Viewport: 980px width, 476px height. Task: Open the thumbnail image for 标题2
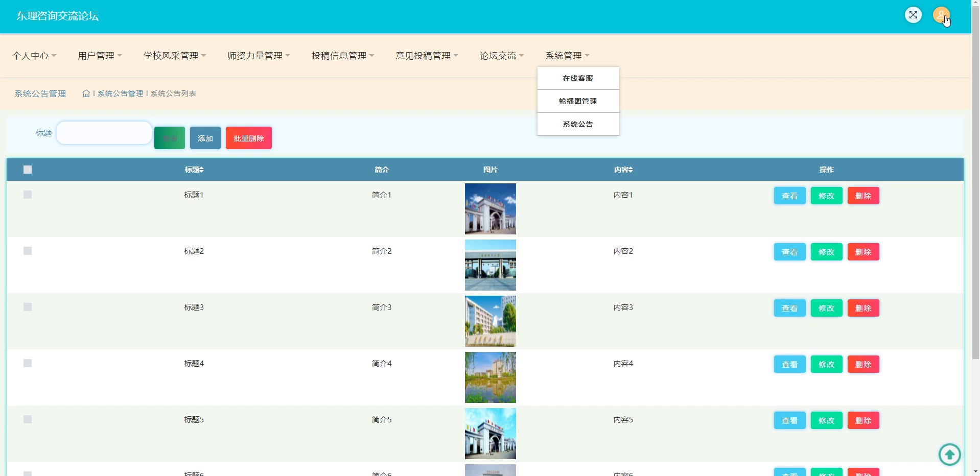[491, 265]
